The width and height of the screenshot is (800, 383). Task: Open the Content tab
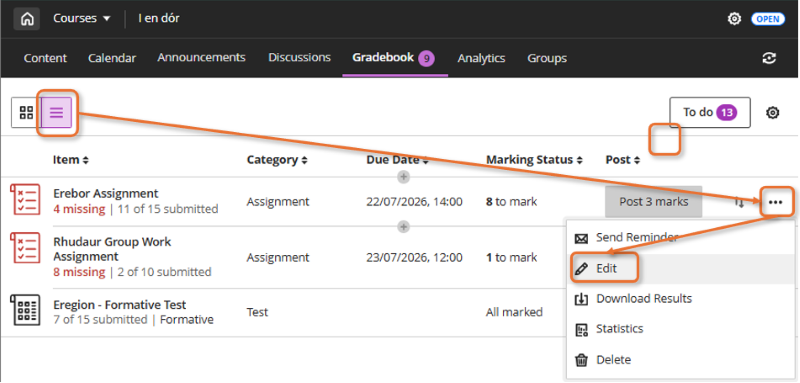tap(45, 58)
